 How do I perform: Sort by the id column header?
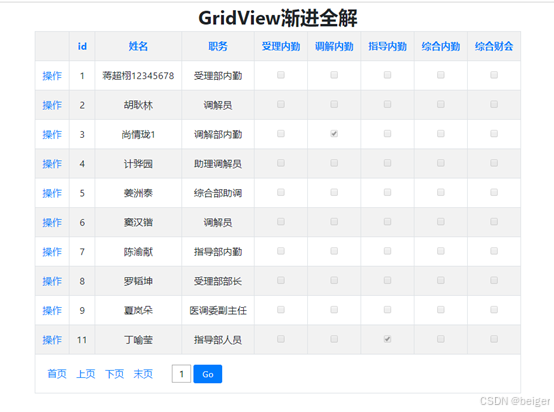click(x=82, y=46)
